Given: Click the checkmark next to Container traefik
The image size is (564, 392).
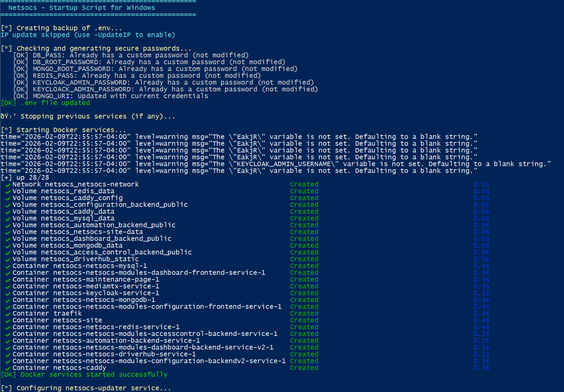Looking at the screenshot, I should 7,314.
